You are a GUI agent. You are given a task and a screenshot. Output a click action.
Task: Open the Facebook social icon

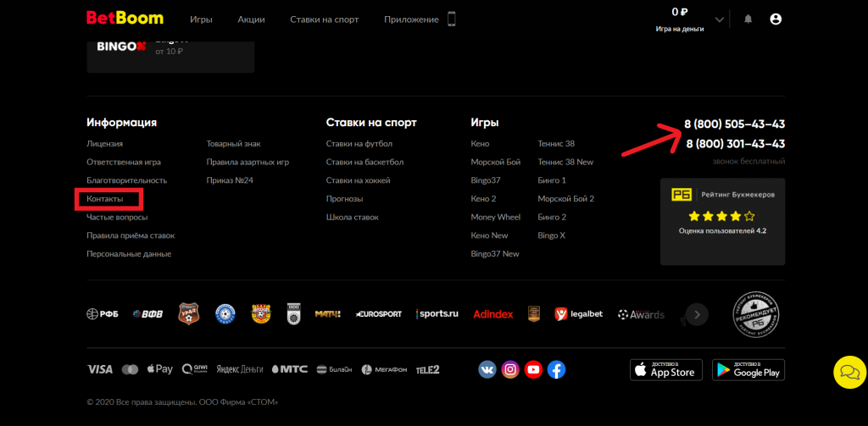(x=556, y=369)
